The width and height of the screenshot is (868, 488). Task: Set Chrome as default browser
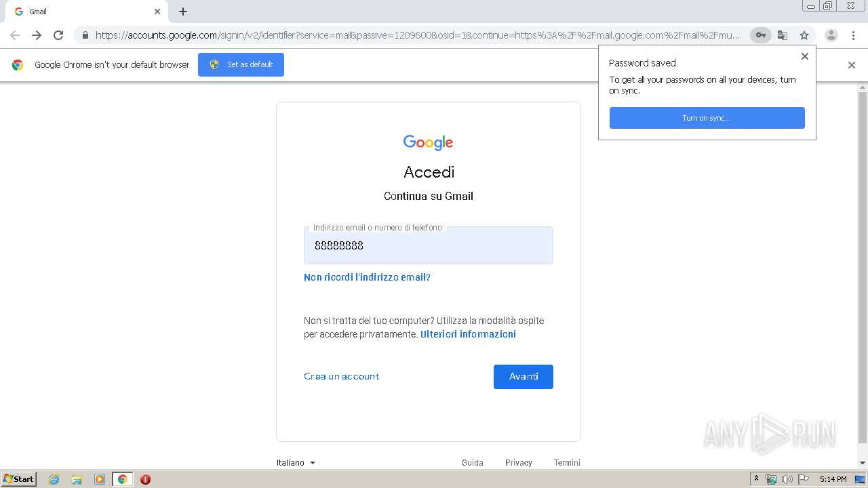(241, 64)
